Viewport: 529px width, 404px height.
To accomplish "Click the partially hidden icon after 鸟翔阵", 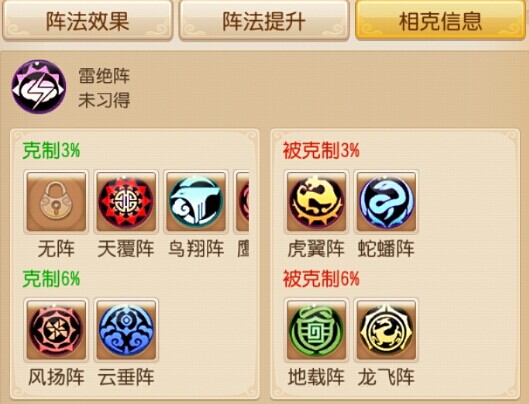I will pyautogui.click(x=242, y=202).
